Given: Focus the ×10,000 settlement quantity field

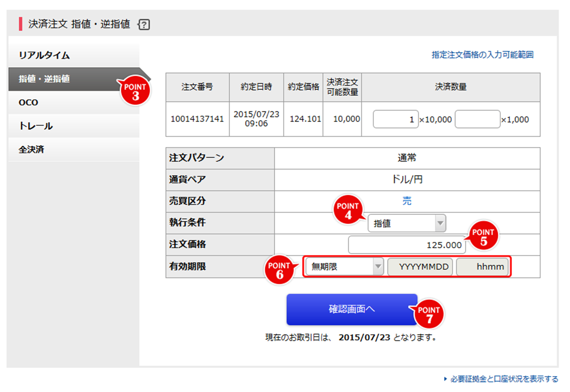Looking at the screenshot, I should pyautogui.click(x=395, y=119).
